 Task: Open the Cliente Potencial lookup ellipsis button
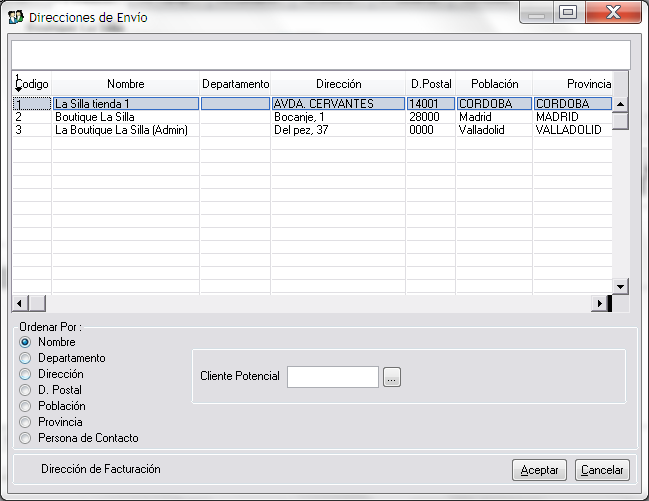[392, 377]
